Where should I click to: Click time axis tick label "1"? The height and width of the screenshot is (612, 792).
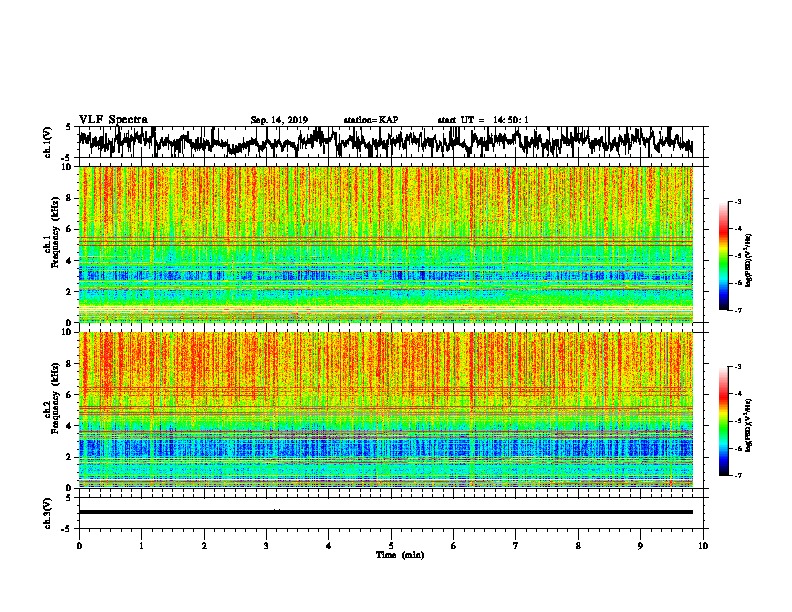coord(141,546)
